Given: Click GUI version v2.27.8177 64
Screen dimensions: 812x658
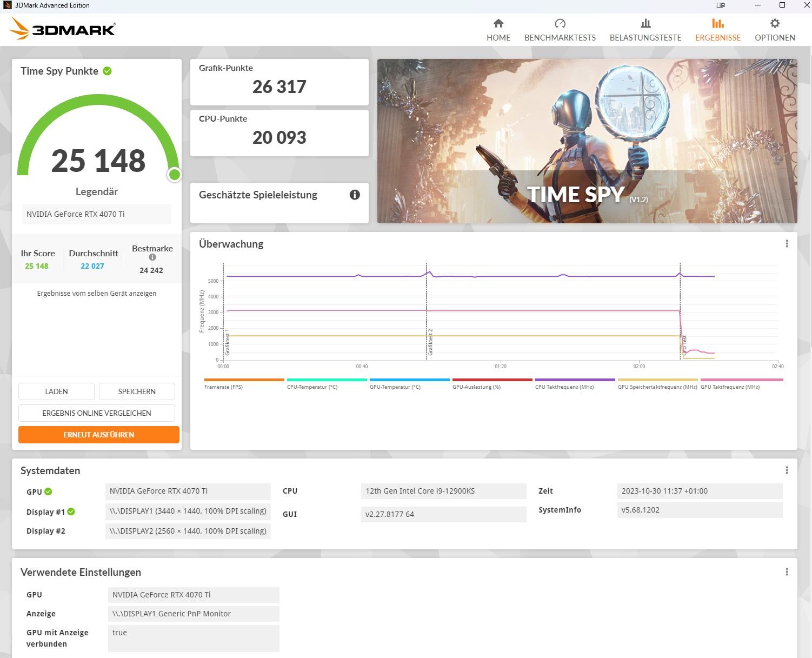Looking at the screenshot, I should tap(444, 514).
